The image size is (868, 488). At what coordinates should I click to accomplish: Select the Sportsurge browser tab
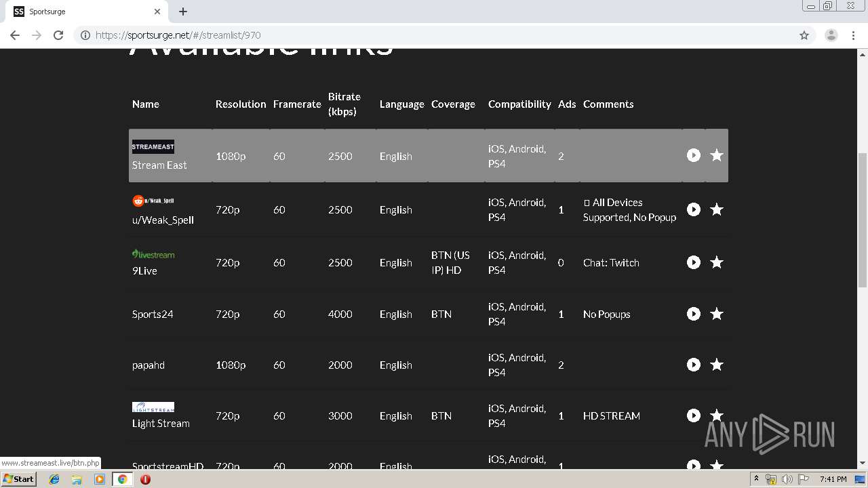(88, 12)
